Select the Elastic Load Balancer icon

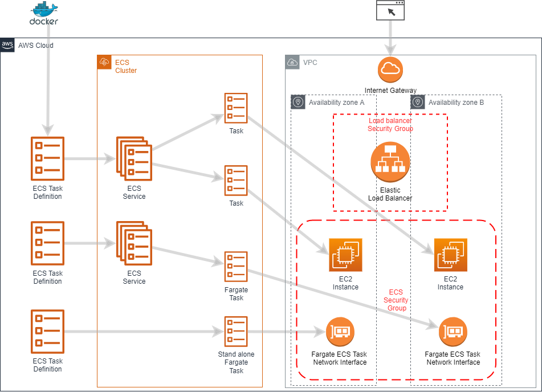click(390, 162)
